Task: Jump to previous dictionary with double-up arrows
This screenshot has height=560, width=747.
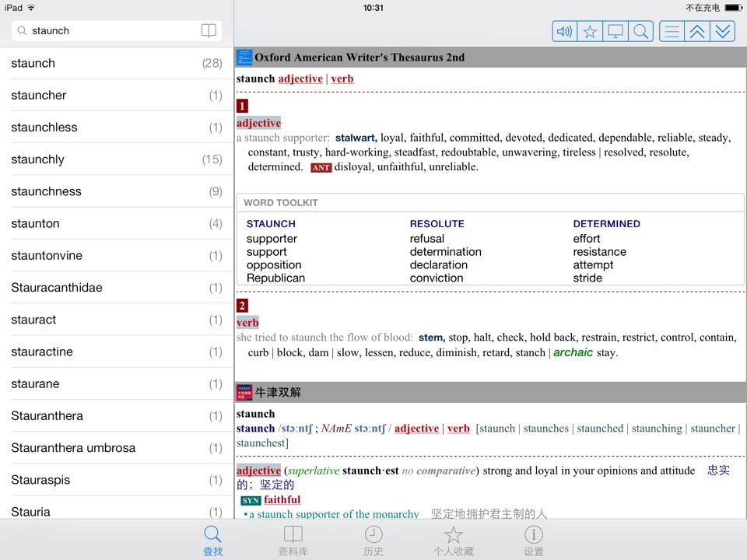Action: click(x=697, y=32)
